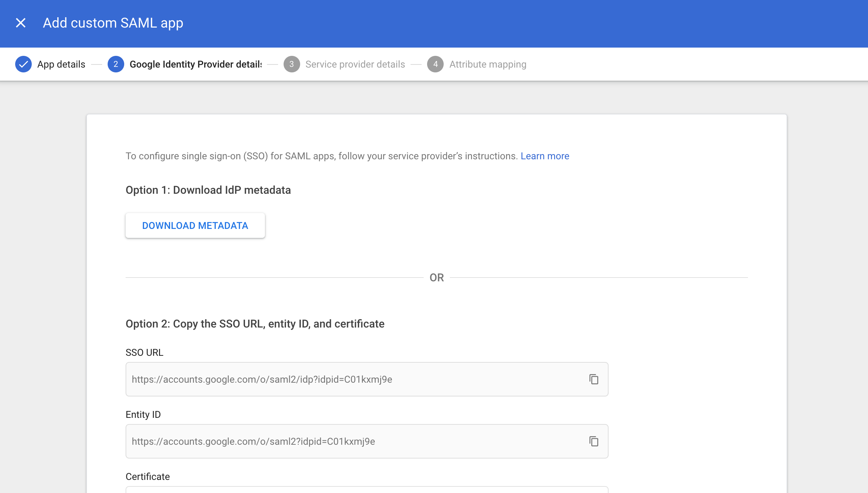Select Attribute mapping step
868x493 pixels.
pyautogui.click(x=487, y=64)
